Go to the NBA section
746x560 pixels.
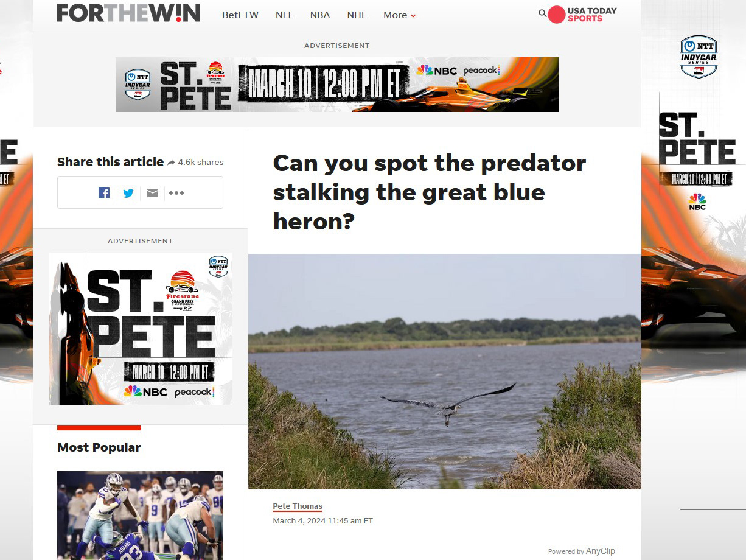(x=320, y=15)
